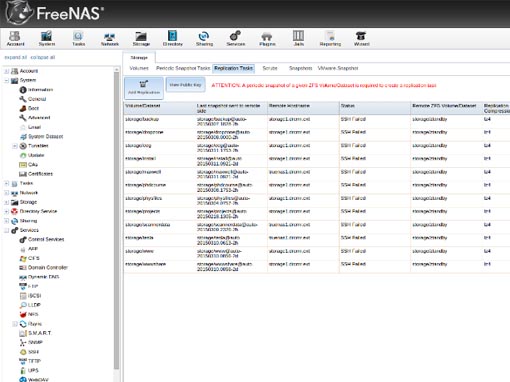Click the Add Replication button
This screenshot has height=382, width=510.
tap(144, 88)
